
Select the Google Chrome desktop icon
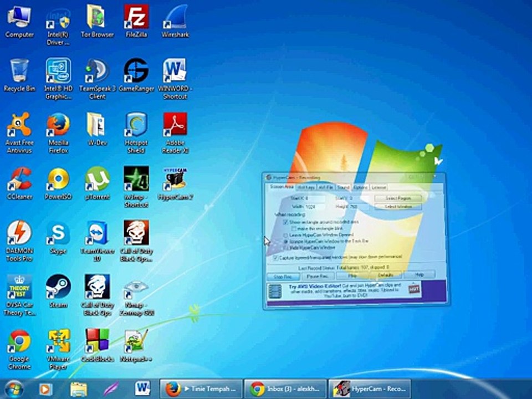[x=19, y=350]
